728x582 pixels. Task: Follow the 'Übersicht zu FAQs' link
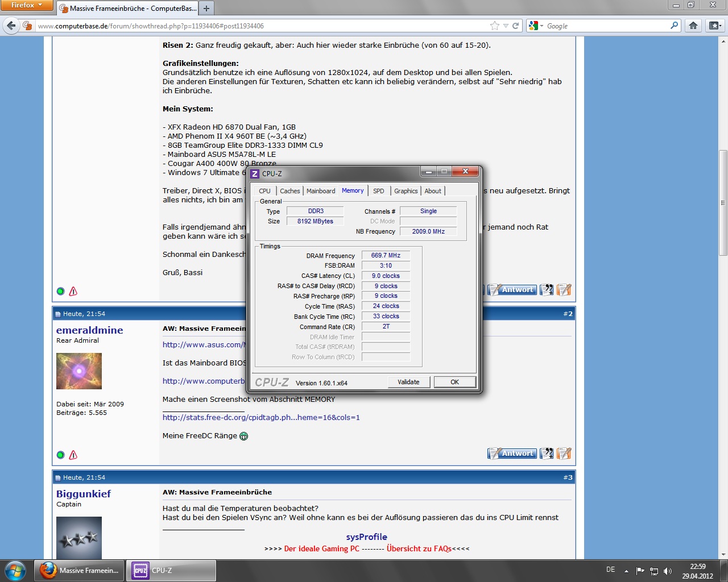[419, 549]
